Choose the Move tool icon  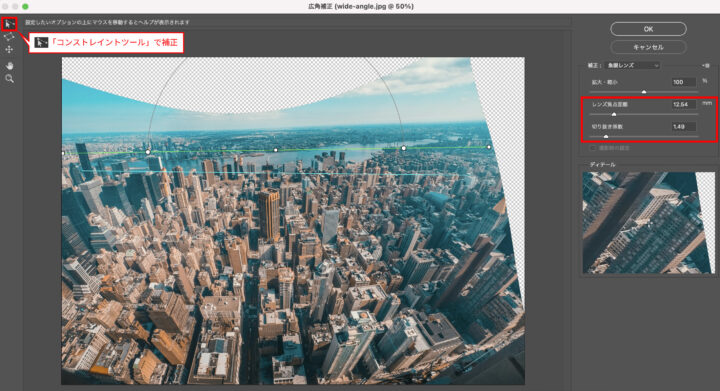[x=9, y=50]
